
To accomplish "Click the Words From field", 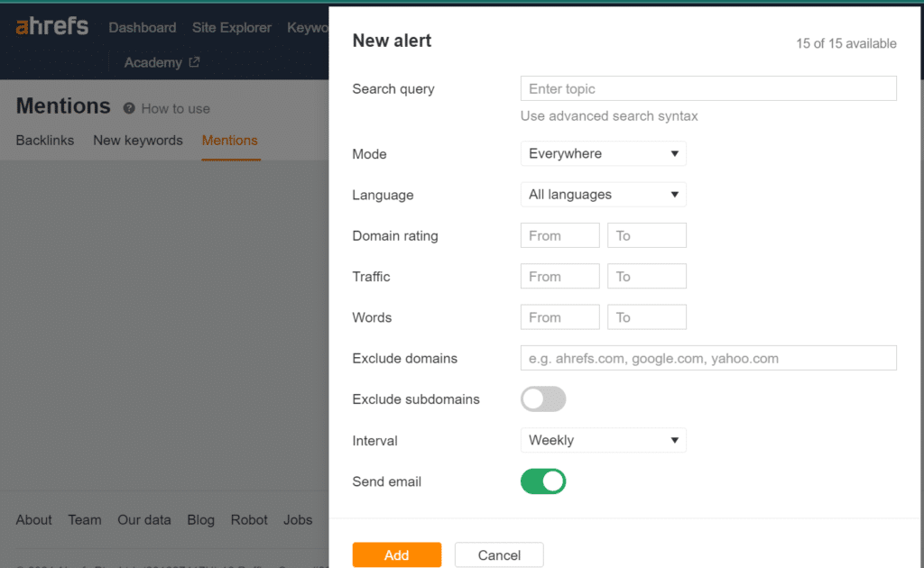I will [559, 317].
